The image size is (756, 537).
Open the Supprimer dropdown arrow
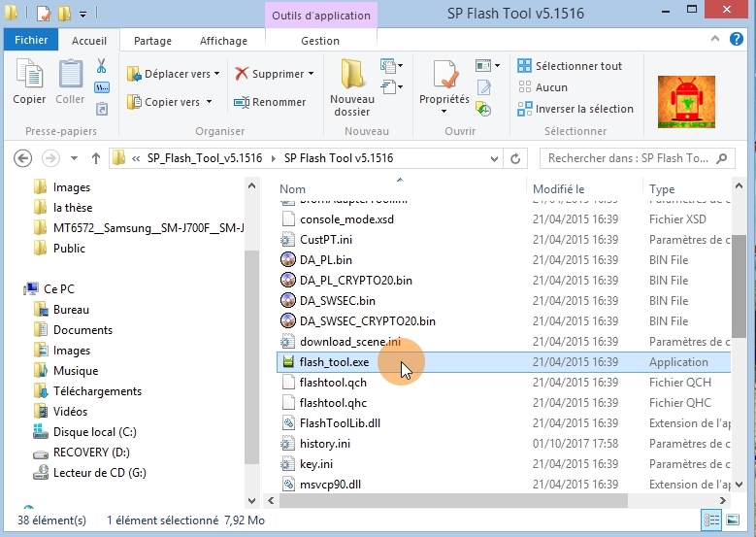tap(311, 74)
